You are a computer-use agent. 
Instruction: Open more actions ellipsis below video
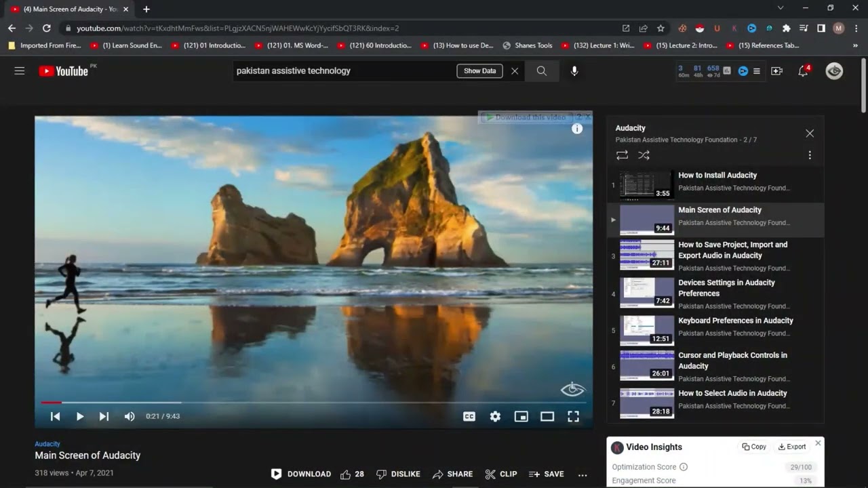click(x=583, y=474)
